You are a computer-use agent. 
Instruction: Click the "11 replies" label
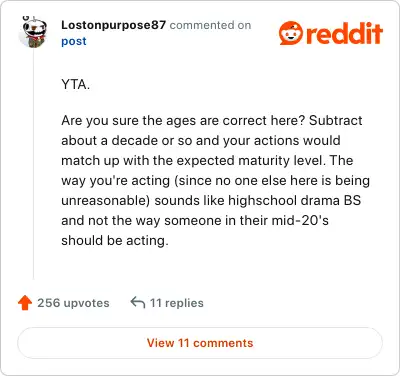tap(177, 303)
